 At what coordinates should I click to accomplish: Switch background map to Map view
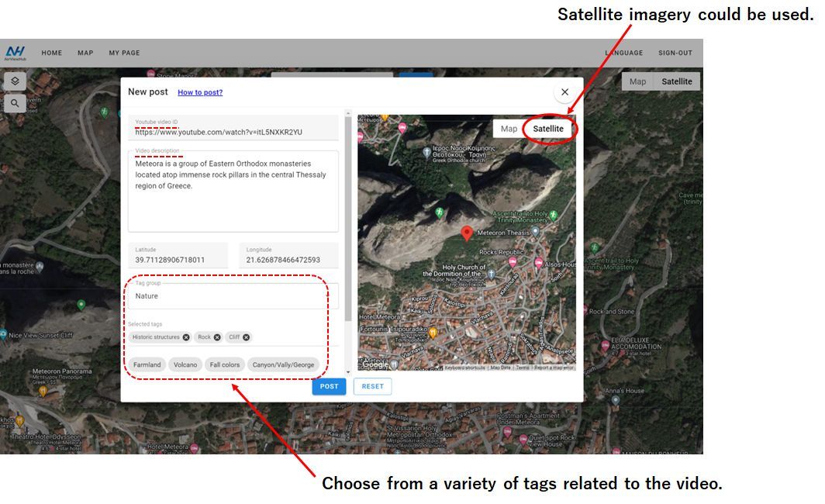pyautogui.click(x=637, y=81)
